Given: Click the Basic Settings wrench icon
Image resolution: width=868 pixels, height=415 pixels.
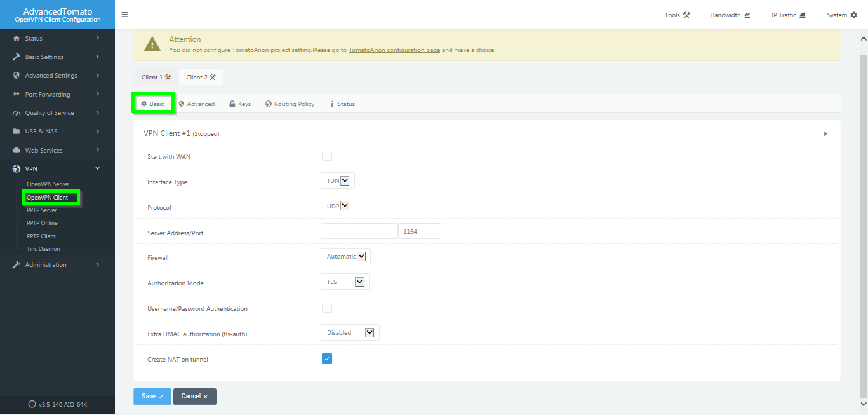Looking at the screenshot, I should click(x=17, y=57).
